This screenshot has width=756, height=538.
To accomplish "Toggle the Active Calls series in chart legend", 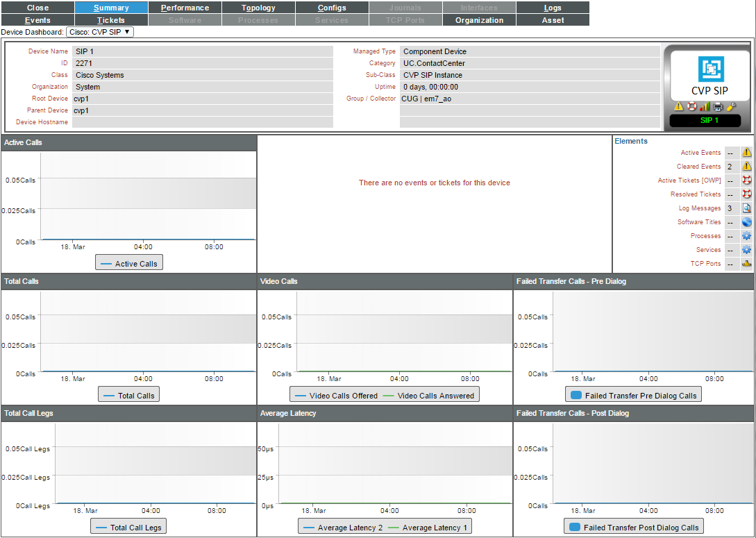I will coord(129,263).
